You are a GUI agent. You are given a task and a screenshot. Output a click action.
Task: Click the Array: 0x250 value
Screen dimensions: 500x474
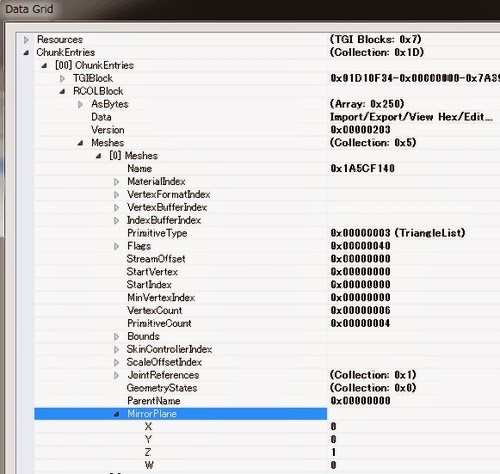(367, 104)
